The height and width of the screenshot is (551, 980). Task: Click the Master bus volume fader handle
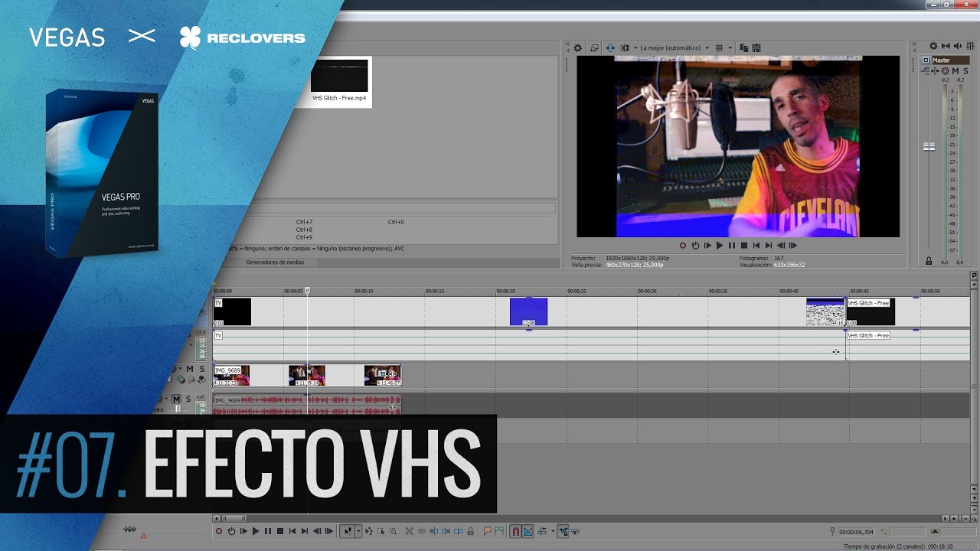929,146
